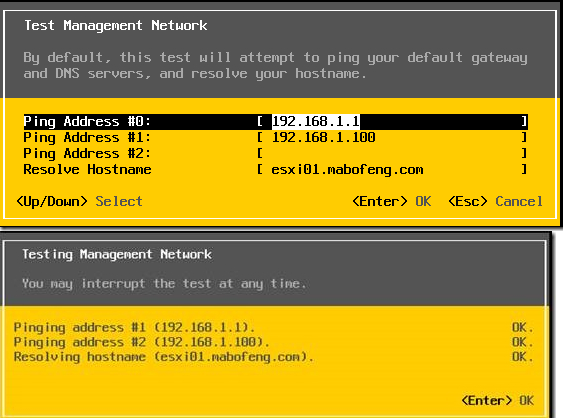Focus the empty Ping Address #2 field
The width and height of the screenshot is (563, 418).
point(392,153)
